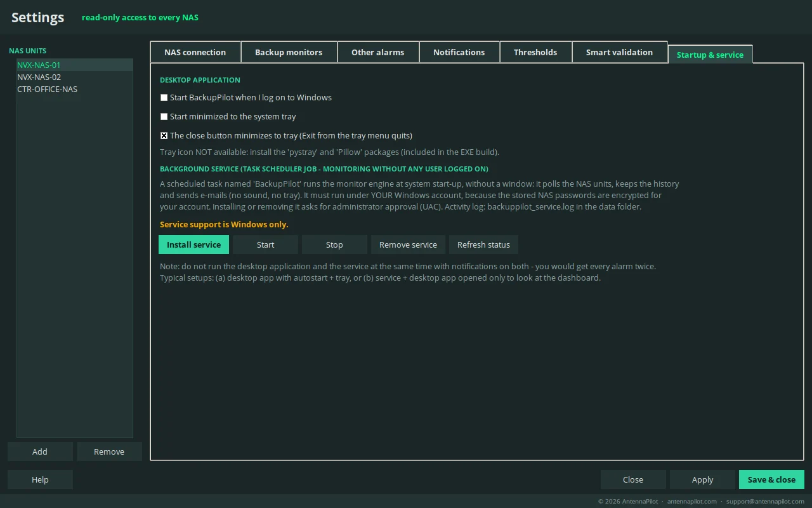Click the 'Service support is Windows only.' notice
The height and width of the screenshot is (508, 812).
point(224,224)
